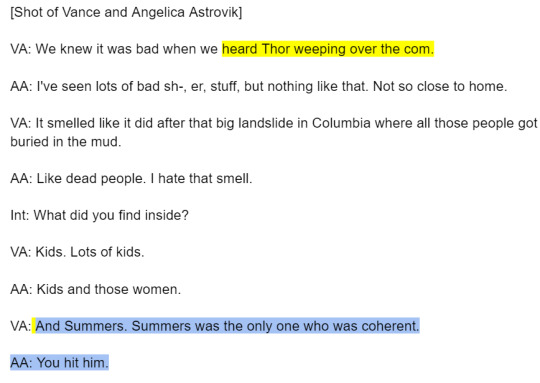Click the text 'Like dead people. I hate that smell.'
The height and width of the screenshot is (383, 540).
click(144, 178)
